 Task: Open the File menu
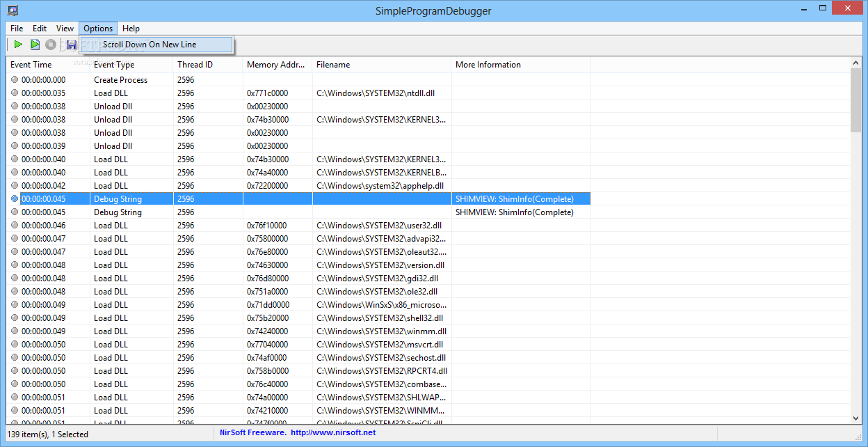coord(17,29)
